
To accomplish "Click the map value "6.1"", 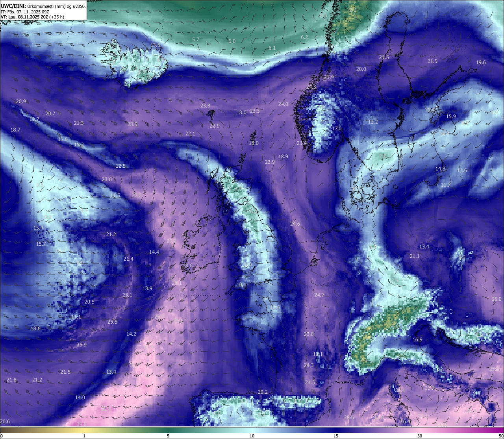I will 272,47.
